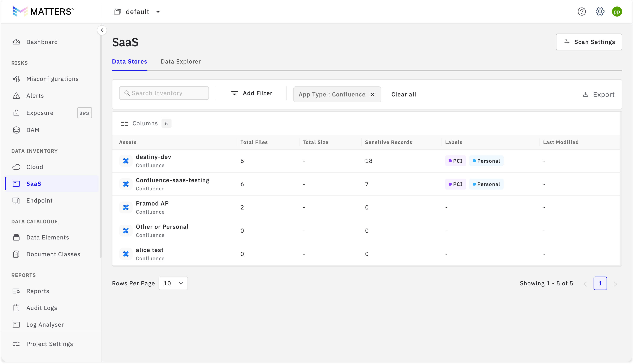Click the Audit Logs icon
633x364 pixels.
pyautogui.click(x=16, y=308)
